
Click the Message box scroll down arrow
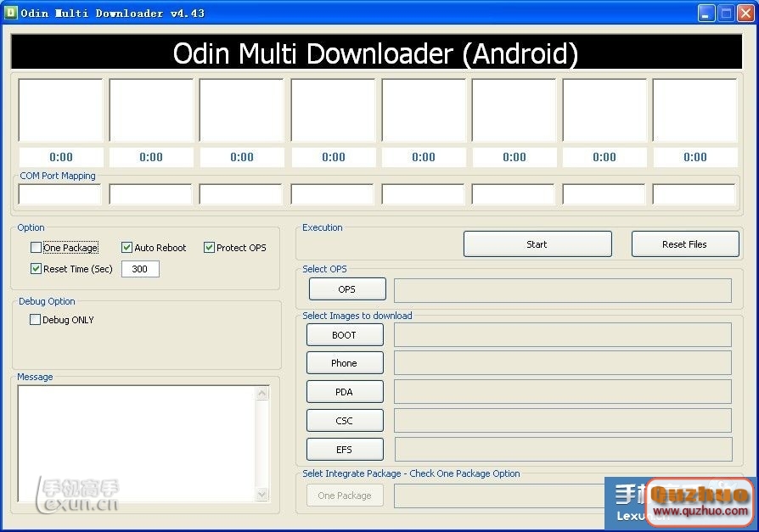261,495
